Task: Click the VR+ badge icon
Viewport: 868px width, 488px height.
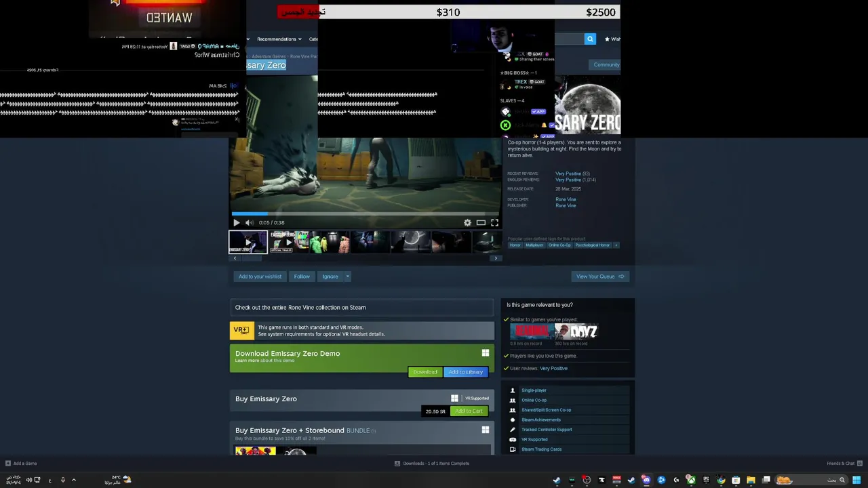Action: 241,330
